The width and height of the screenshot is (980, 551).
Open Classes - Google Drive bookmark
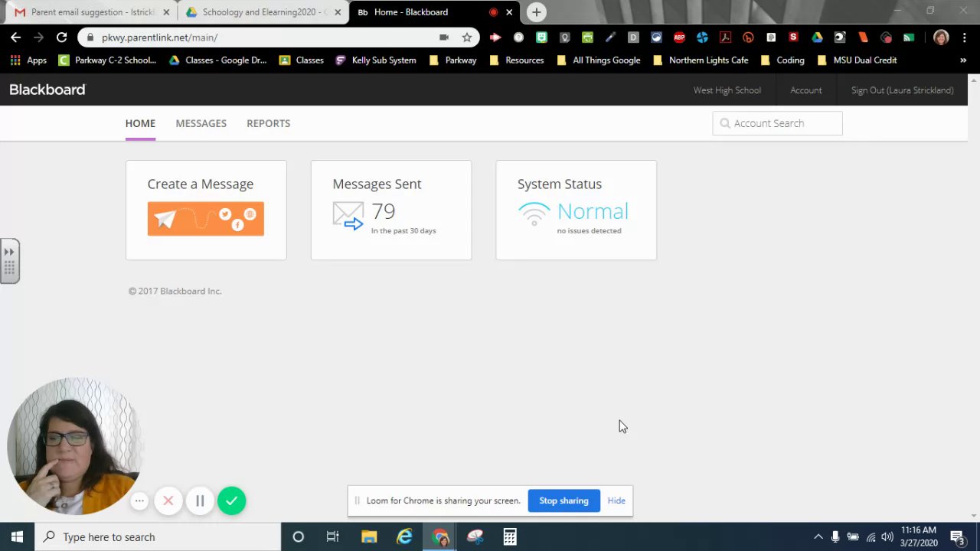(217, 60)
